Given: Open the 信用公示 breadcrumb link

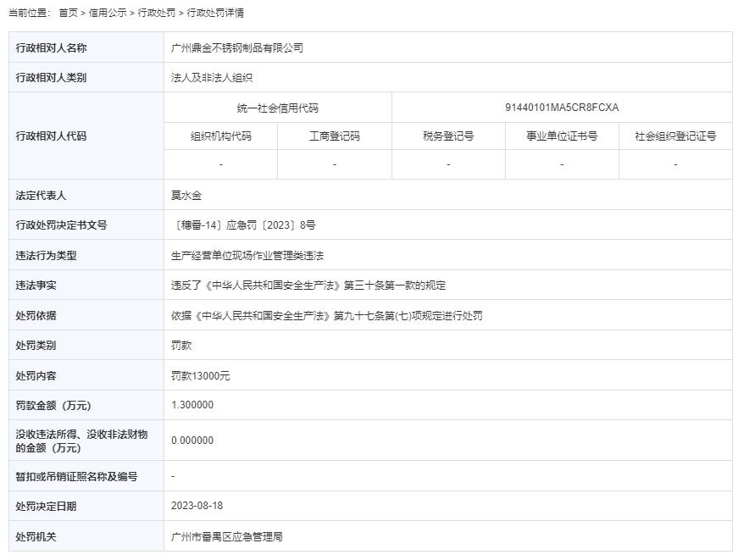Looking at the screenshot, I should 108,13.
